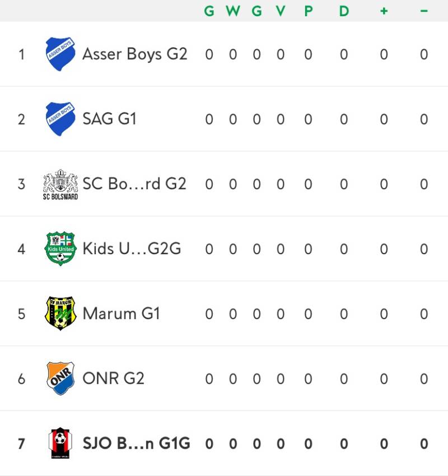Image resolution: width=448 pixels, height=476 pixels.
Task: Click the blue logo next to SAG G1
Action: pos(60,119)
